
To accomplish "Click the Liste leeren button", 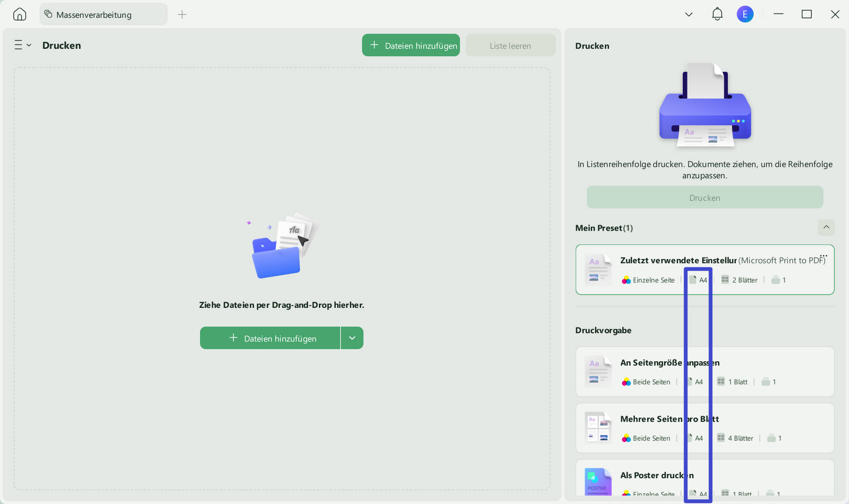I will point(510,45).
